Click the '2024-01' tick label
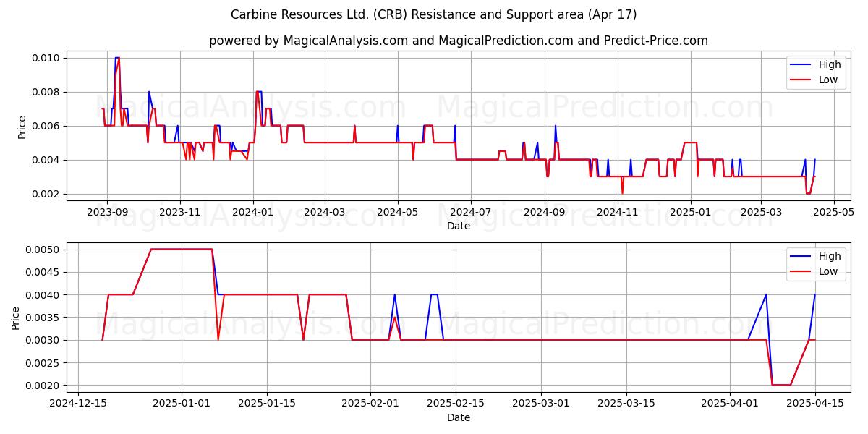The image size is (868, 434). click(252, 212)
